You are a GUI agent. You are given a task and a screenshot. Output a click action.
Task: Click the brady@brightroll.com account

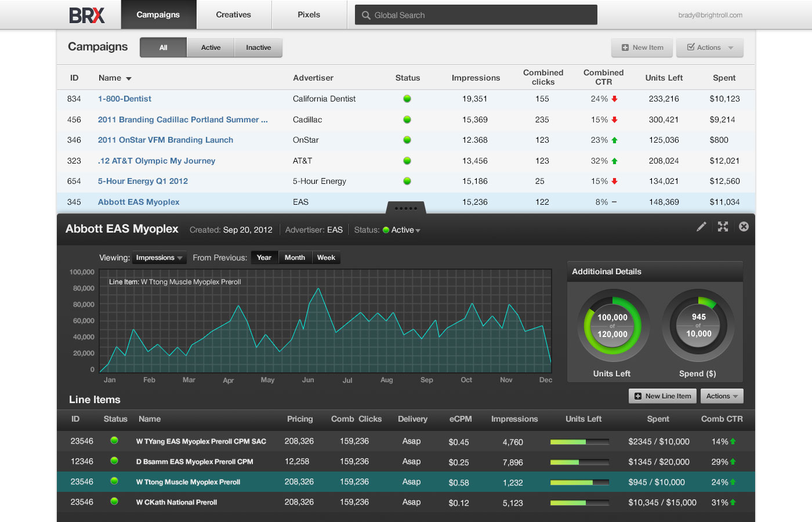[x=710, y=15]
